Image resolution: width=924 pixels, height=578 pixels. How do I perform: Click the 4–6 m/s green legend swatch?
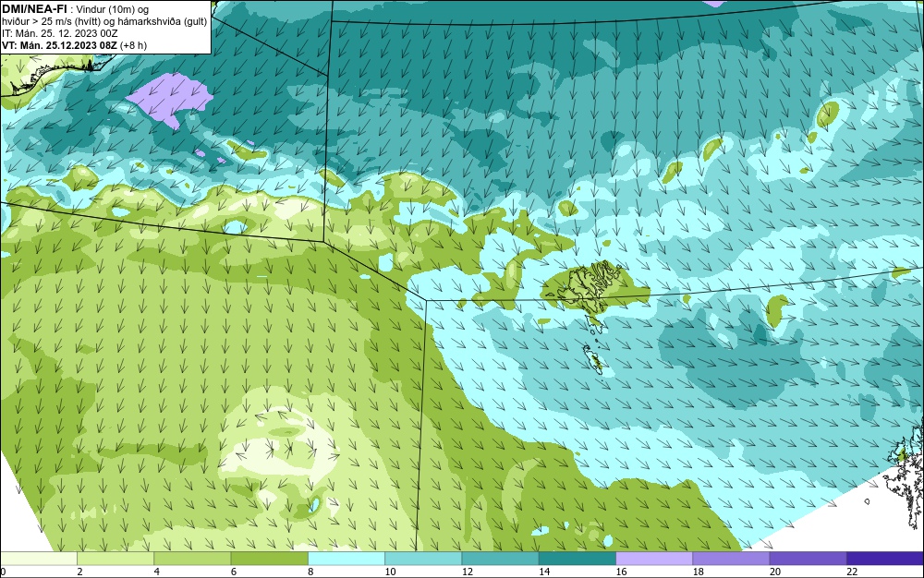[x=192, y=558]
